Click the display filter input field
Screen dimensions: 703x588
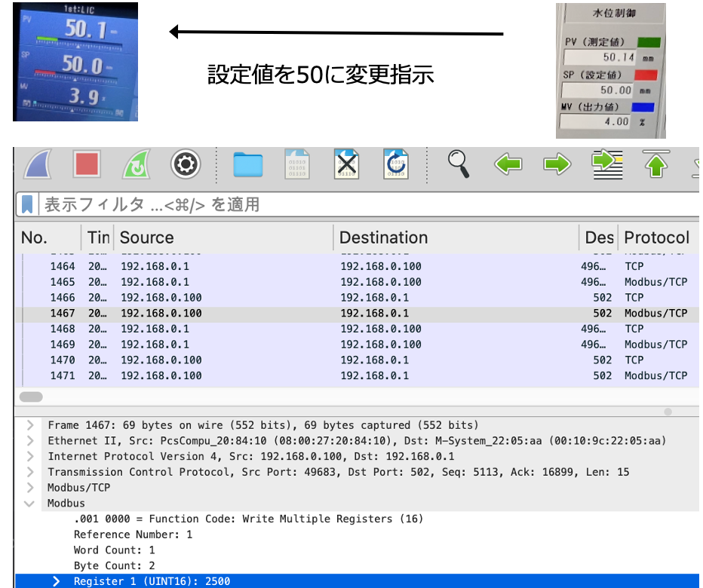tap(362, 204)
